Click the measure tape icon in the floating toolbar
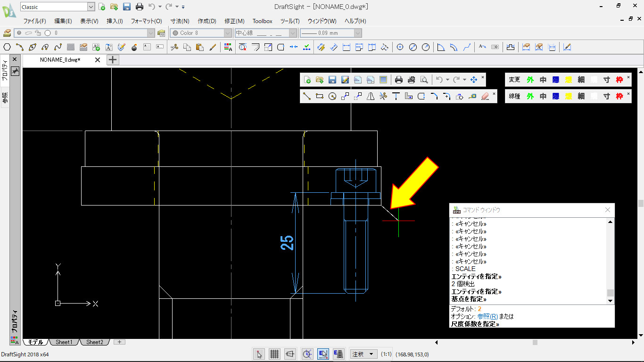This screenshot has width=644, height=362. click(x=472, y=96)
